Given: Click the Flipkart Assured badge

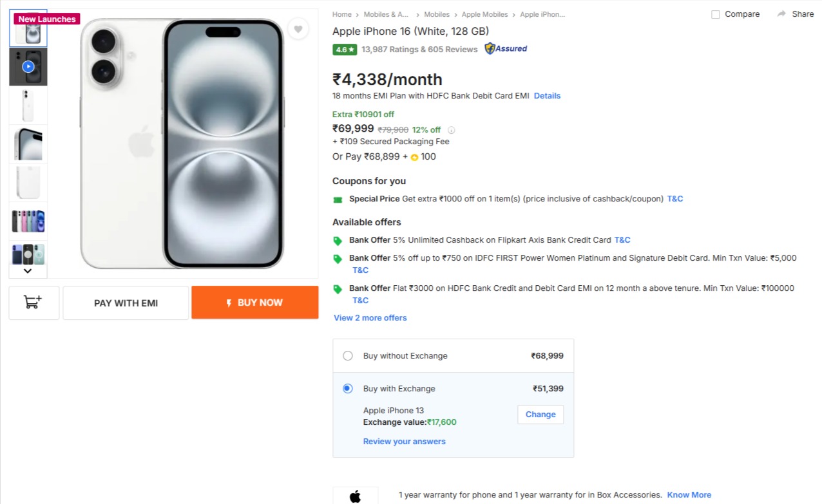Looking at the screenshot, I should [506, 48].
